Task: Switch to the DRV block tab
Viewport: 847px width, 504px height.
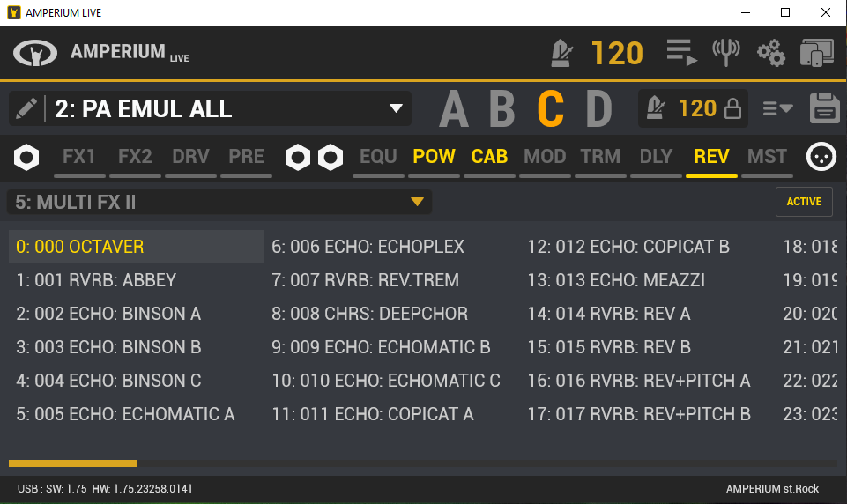Action: tap(190, 157)
